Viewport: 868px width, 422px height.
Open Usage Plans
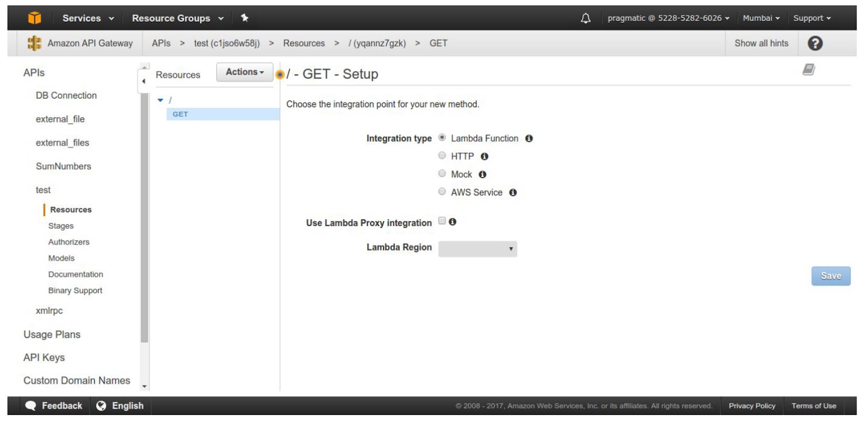point(52,335)
